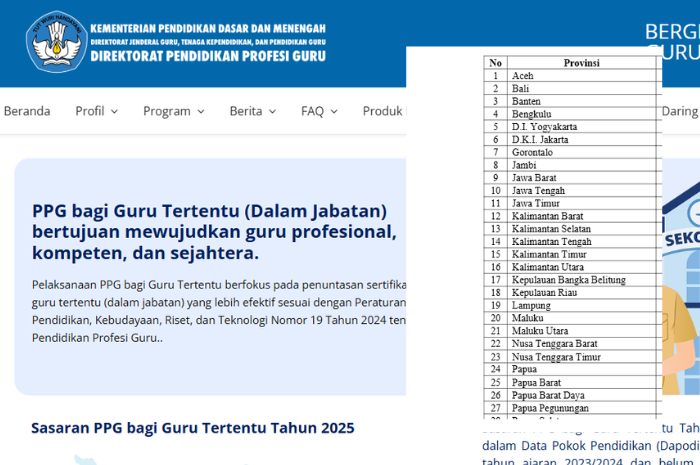Select the Gorontalo table row
This screenshot has height=465, width=700.
point(570,152)
